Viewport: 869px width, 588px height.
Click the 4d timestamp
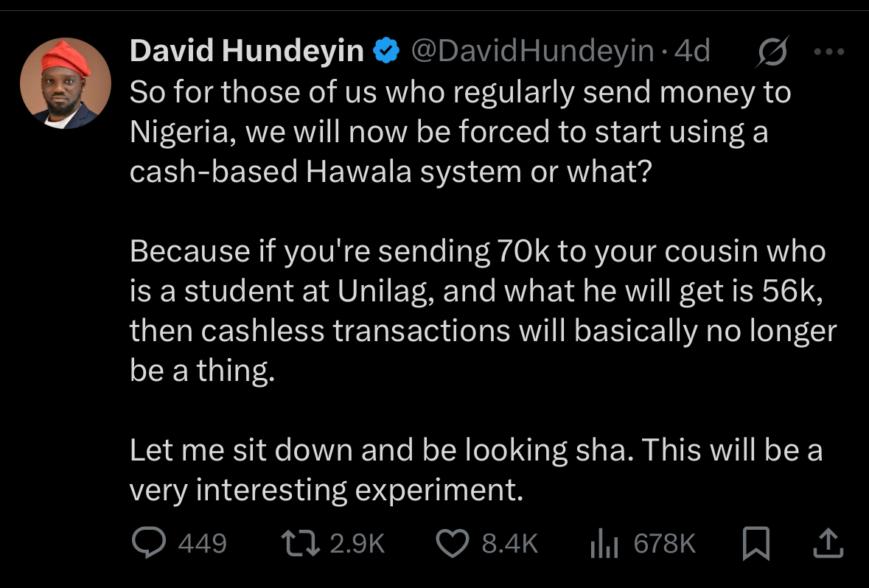pos(692,51)
